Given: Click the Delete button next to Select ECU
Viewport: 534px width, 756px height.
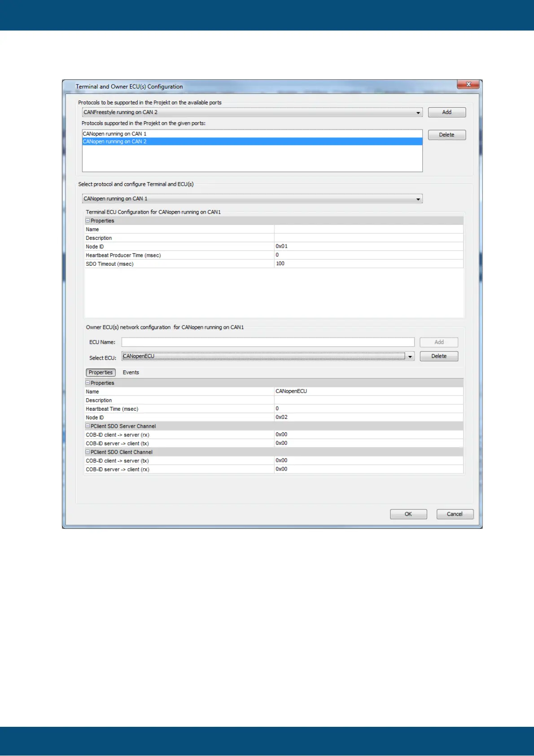Looking at the screenshot, I should pyautogui.click(x=439, y=356).
